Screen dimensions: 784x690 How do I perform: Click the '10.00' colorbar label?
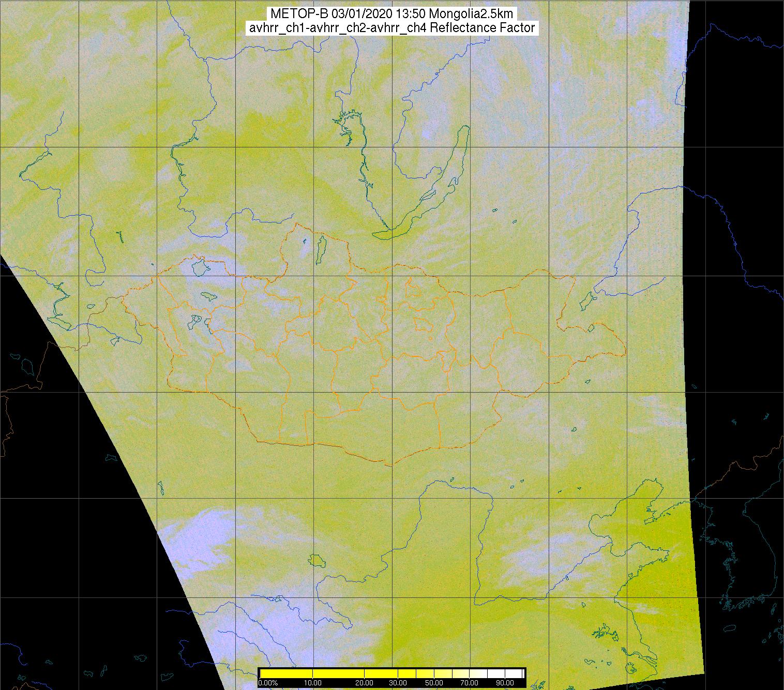[312, 683]
